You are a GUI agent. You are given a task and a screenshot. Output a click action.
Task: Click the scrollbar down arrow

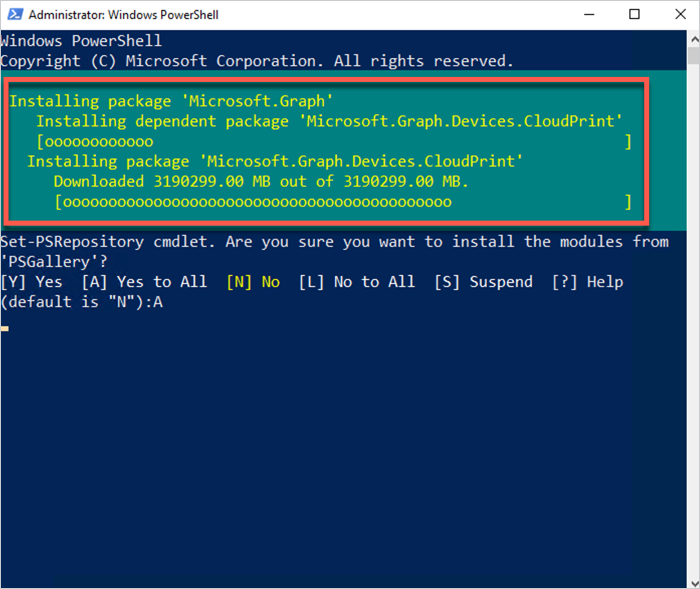[694, 583]
